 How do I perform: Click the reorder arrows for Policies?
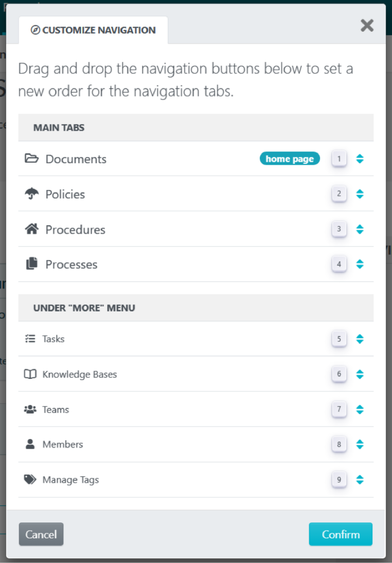[x=360, y=194]
